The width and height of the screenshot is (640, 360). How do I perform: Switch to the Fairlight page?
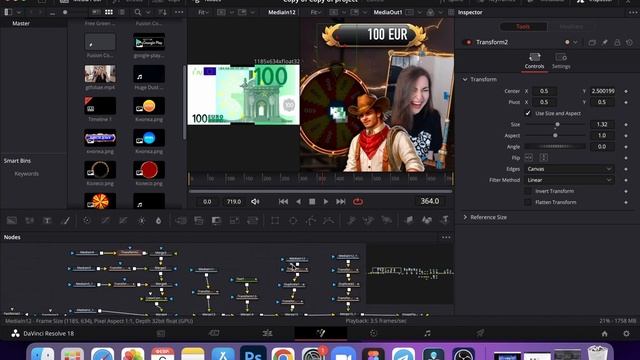pyautogui.click(x=427, y=333)
